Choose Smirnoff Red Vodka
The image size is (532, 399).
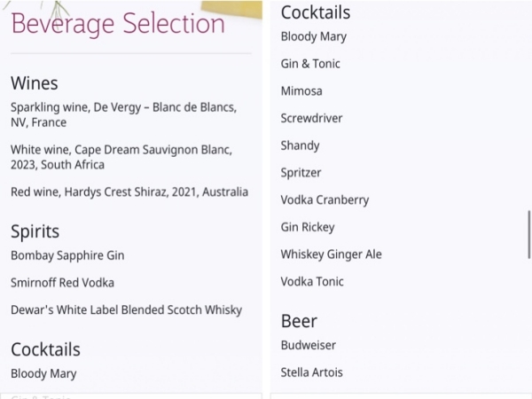(x=62, y=283)
